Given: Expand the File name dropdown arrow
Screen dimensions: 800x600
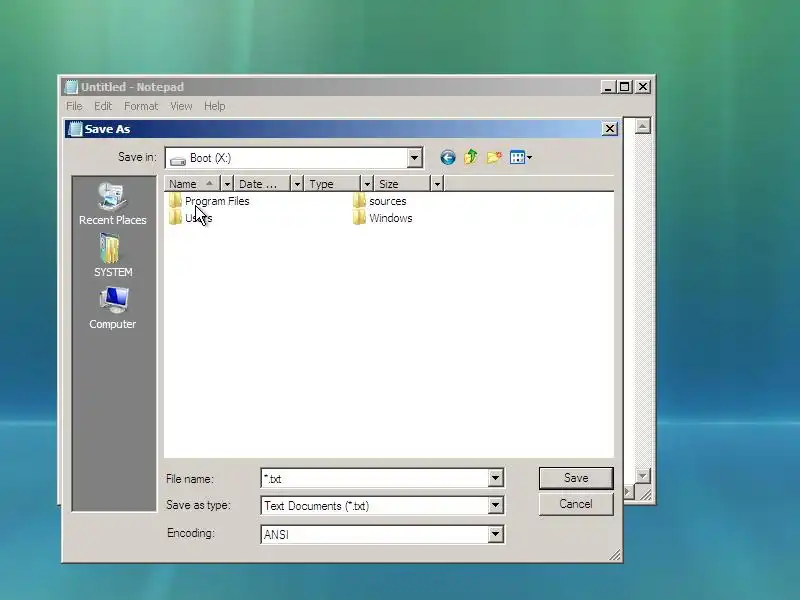Looking at the screenshot, I should tap(495, 478).
